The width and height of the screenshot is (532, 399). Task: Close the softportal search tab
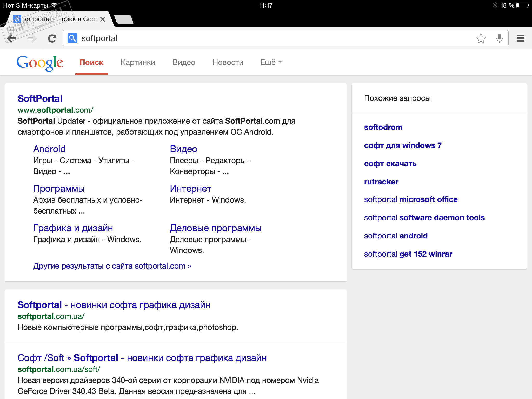103,19
